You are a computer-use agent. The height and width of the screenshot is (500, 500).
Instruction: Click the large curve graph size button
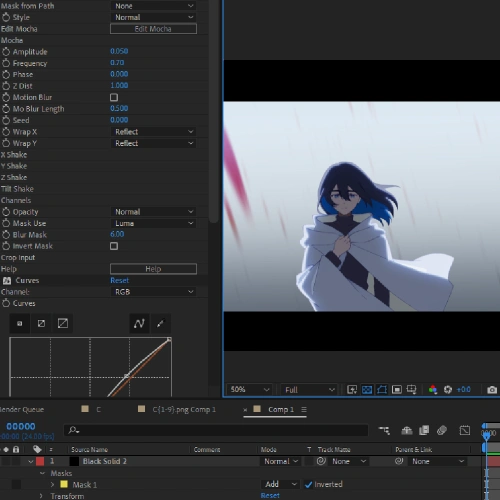point(63,323)
